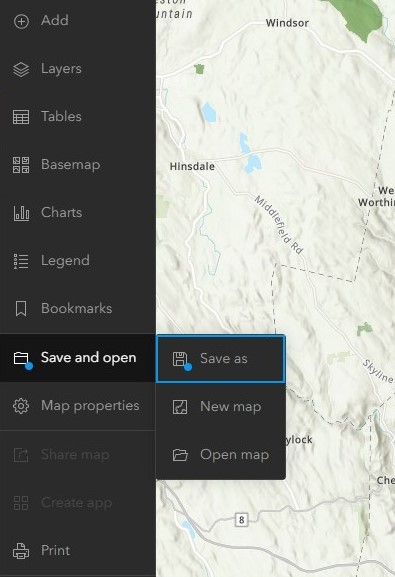The width and height of the screenshot is (395, 577).
Task: Click the Route 8 shield on map
Action: coord(241,520)
